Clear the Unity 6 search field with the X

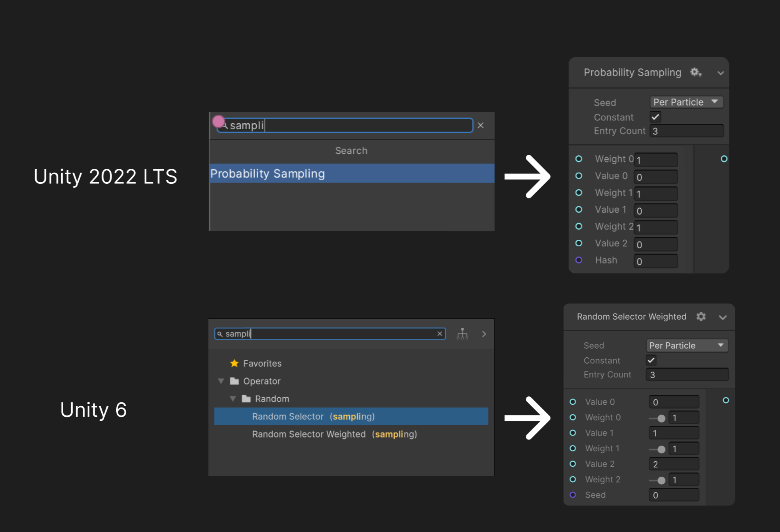440,334
